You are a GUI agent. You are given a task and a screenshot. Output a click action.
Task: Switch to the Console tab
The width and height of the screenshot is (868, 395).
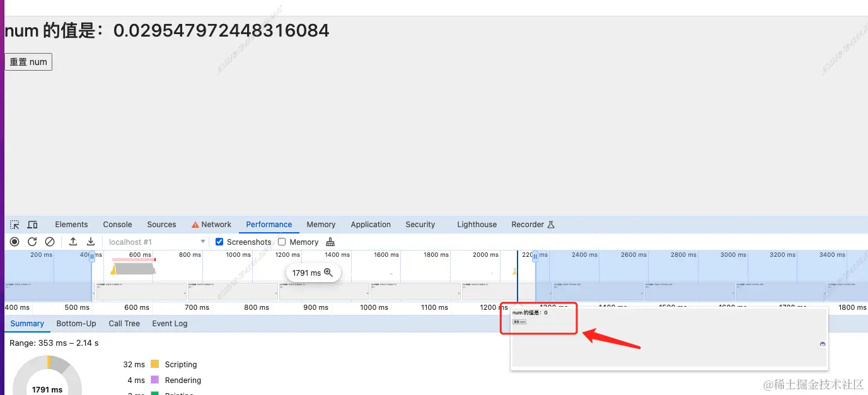[117, 225]
